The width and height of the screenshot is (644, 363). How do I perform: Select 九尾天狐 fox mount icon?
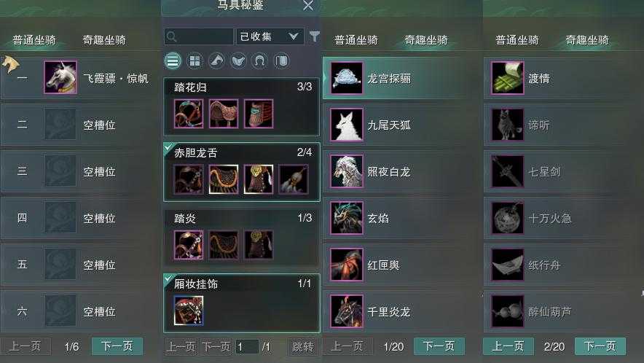(x=347, y=125)
